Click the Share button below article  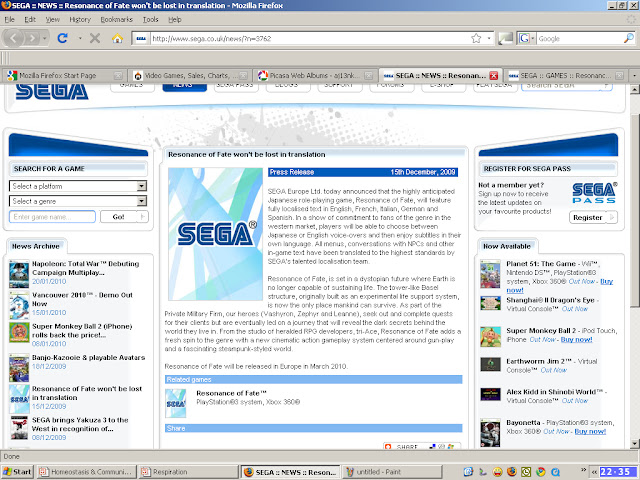click(x=422, y=447)
